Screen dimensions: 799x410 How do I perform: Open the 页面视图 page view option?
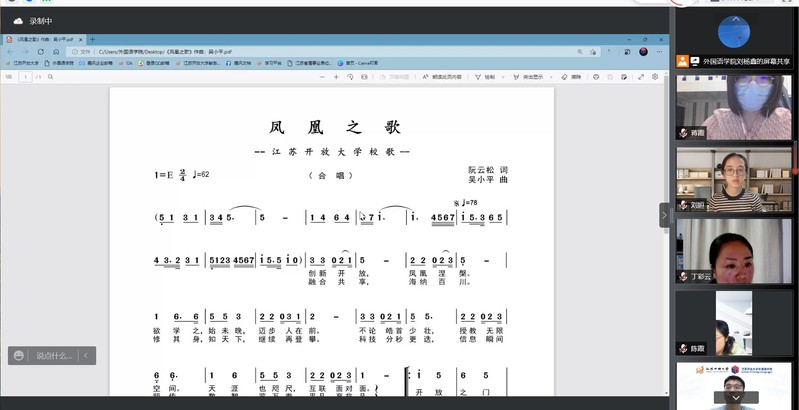click(x=394, y=77)
